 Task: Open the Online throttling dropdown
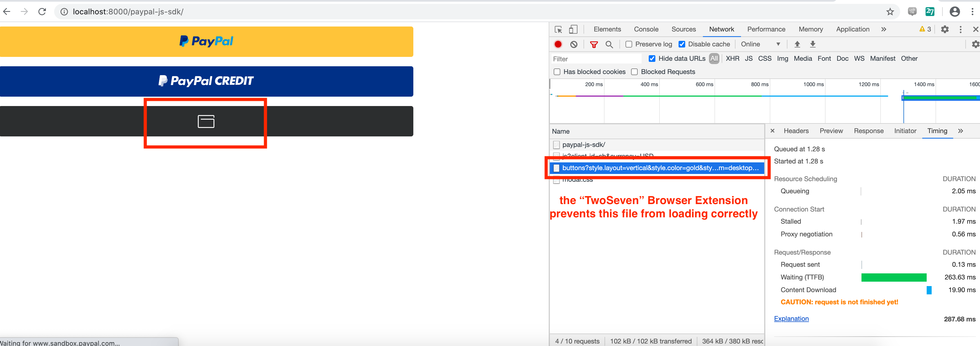(760, 44)
